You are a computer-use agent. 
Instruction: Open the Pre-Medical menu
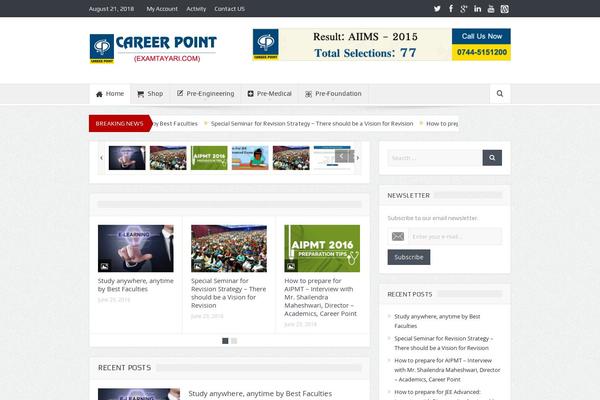[x=269, y=94]
